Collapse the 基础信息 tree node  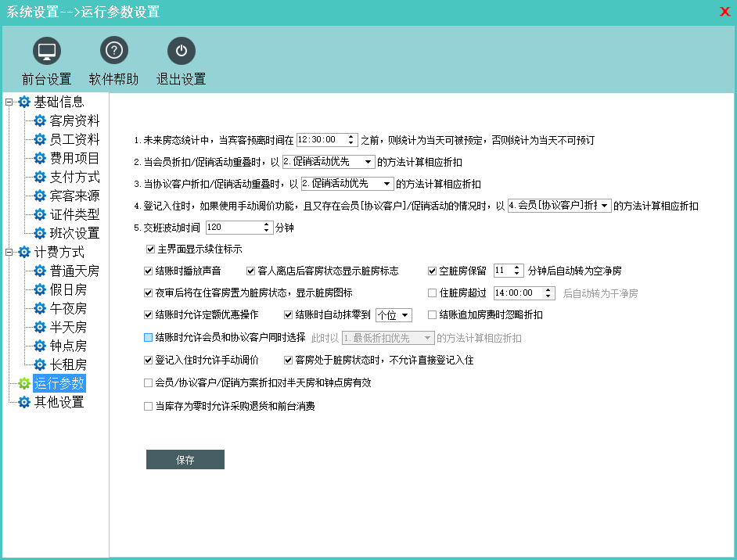click(9, 102)
